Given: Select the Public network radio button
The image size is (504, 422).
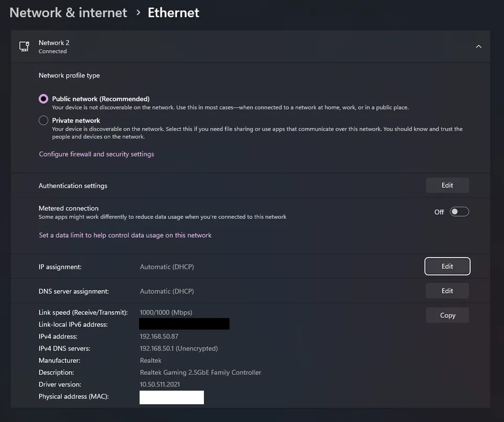Looking at the screenshot, I should click(x=43, y=99).
